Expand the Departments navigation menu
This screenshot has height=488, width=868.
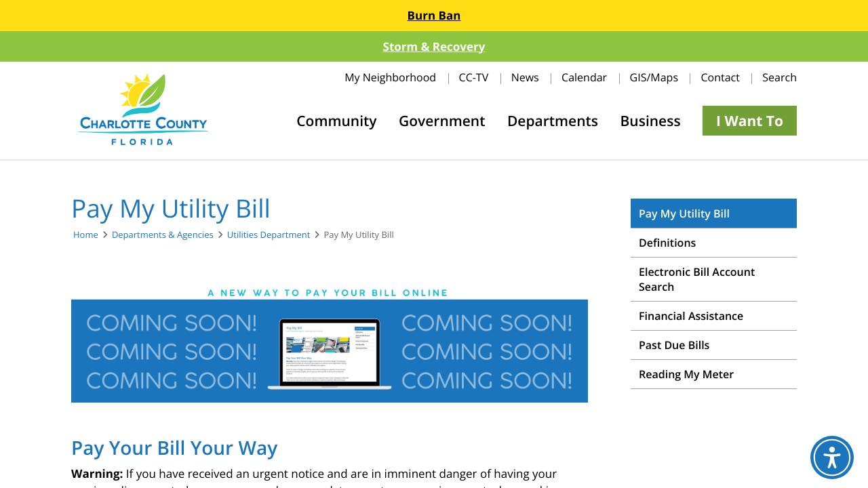[x=552, y=121]
